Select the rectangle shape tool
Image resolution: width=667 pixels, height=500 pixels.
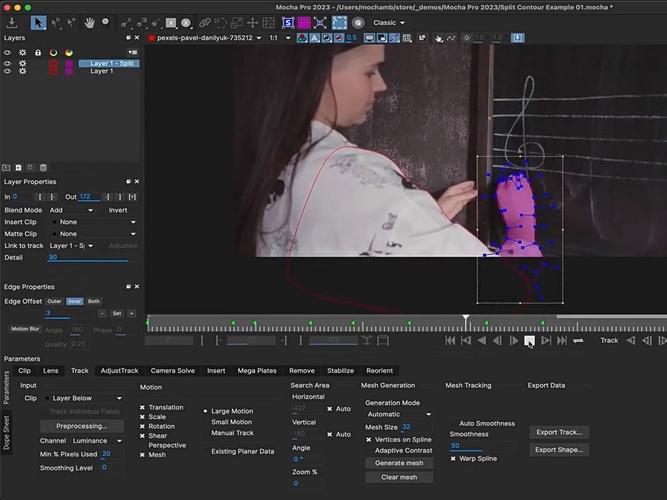coord(171,23)
